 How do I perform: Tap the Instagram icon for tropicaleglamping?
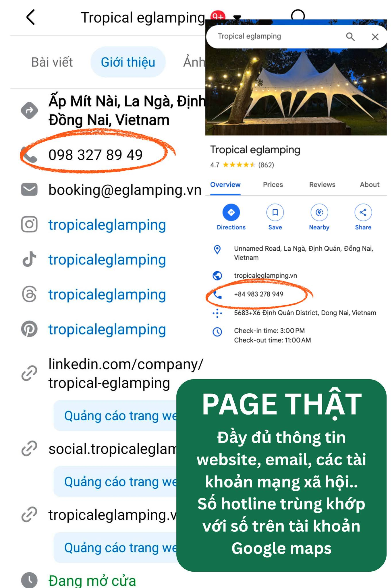(29, 224)
